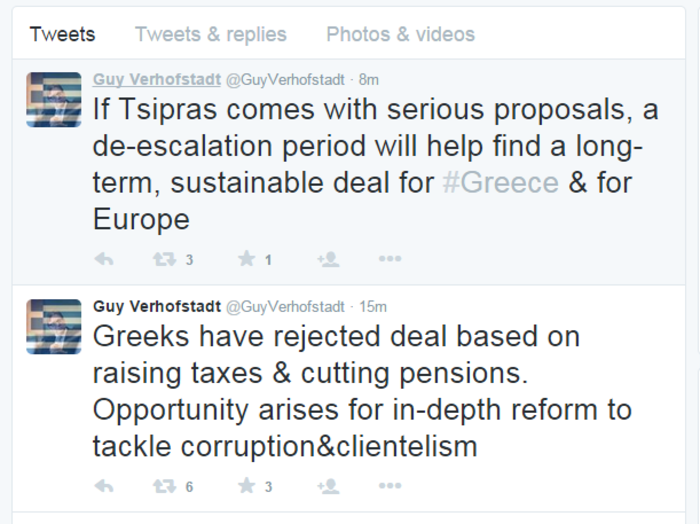Reply to the Tsipras proposals tweet
This screenshot has width=700, height=524.
(x=103, y=259)
